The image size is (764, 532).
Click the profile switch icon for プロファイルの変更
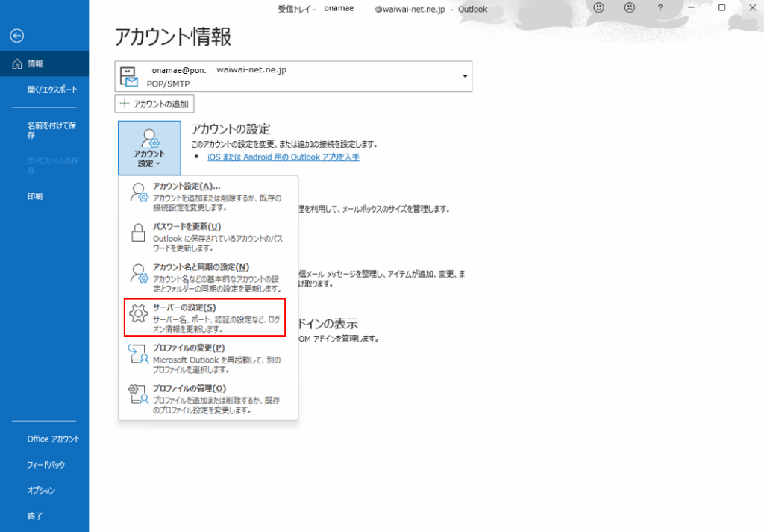coord(138,354)
